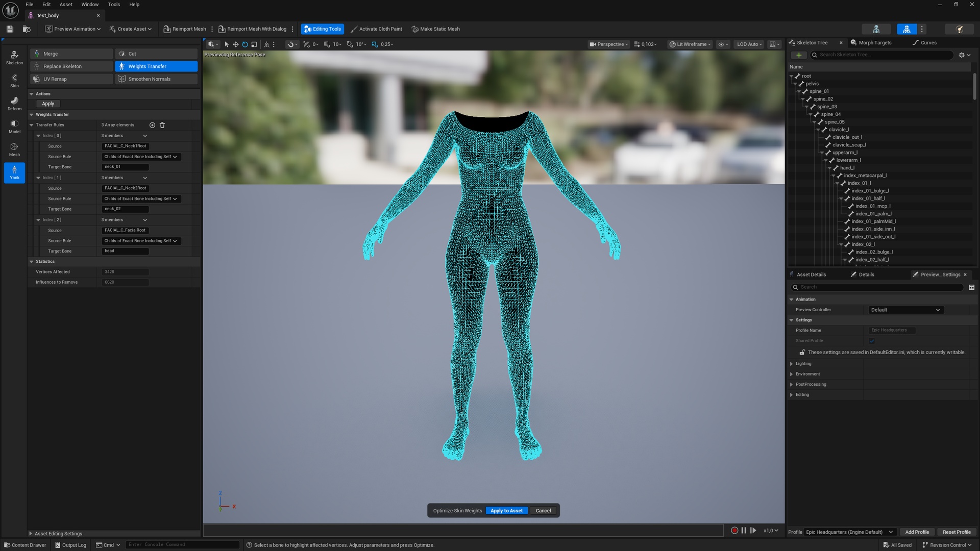Select the Rotate gizmo icon
Viewport: 980px width, 551px height.
tap(245, 44)
